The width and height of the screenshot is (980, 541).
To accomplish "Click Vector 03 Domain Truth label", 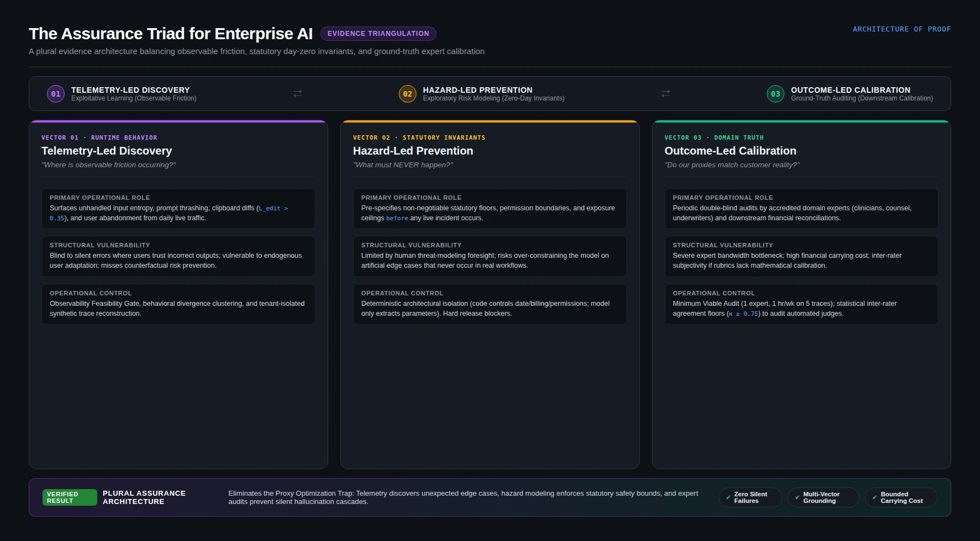I will point(714,137).
